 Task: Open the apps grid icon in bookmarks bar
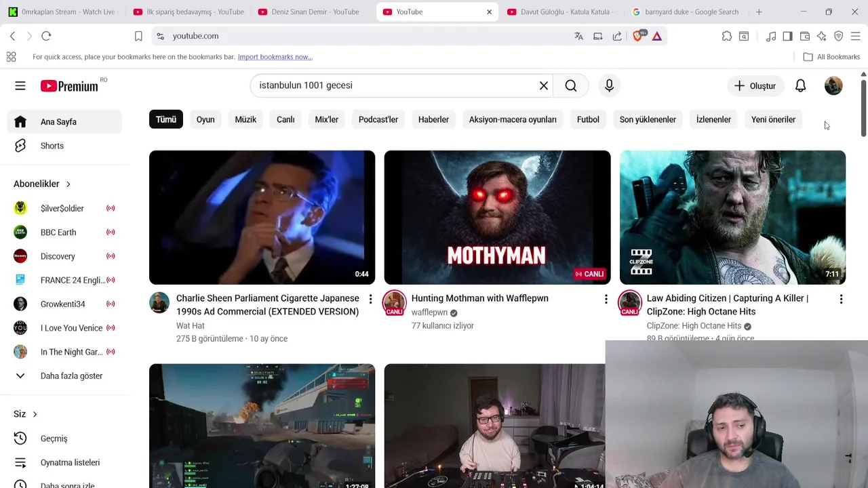tap(11, 57)
